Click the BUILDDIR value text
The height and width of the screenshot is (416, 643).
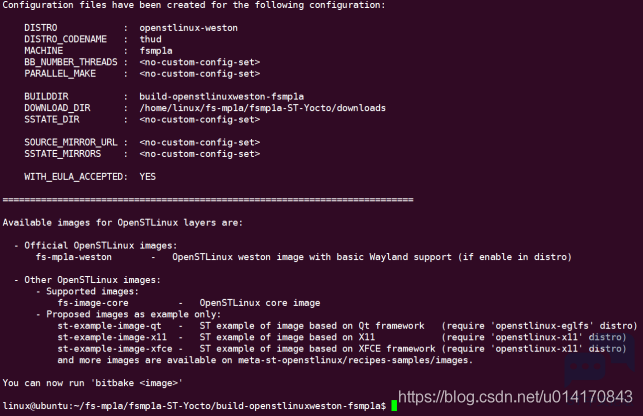tap(221, 96)
